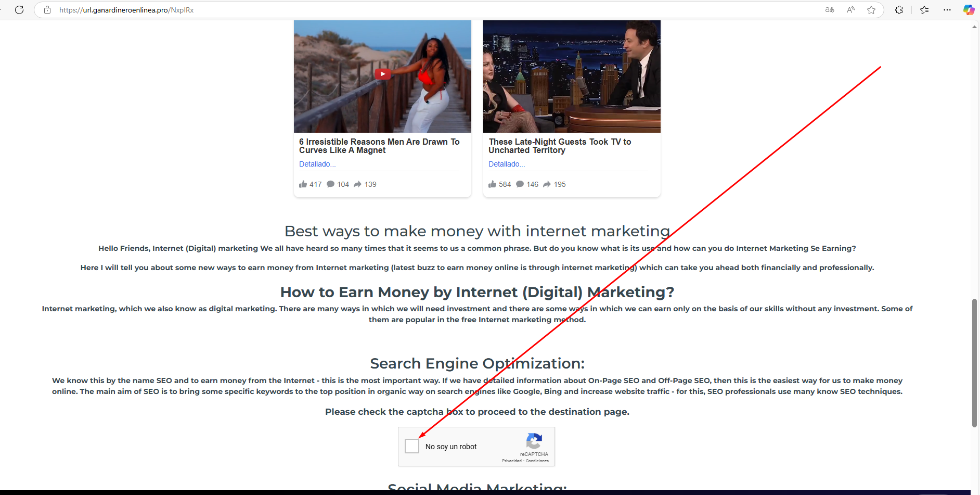The width and height of the screenshot is (980, 495).
Task: Open the Copilot icon
Action: [969, 10]
